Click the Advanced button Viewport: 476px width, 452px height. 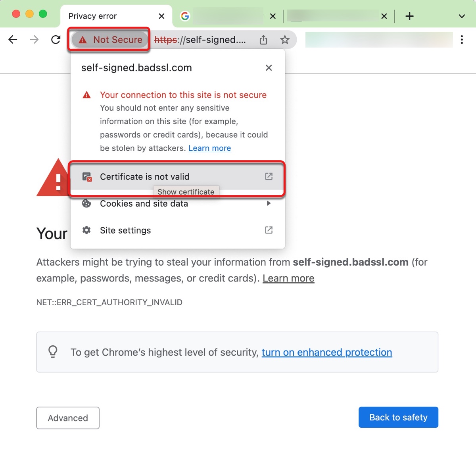coord(67,418)
